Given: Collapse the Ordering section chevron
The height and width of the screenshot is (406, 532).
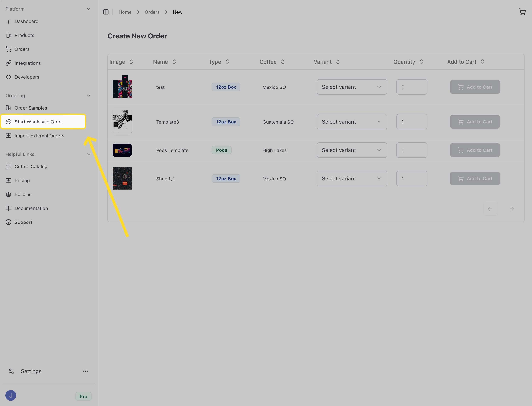Looking at the screenshot, I should 89,95.
